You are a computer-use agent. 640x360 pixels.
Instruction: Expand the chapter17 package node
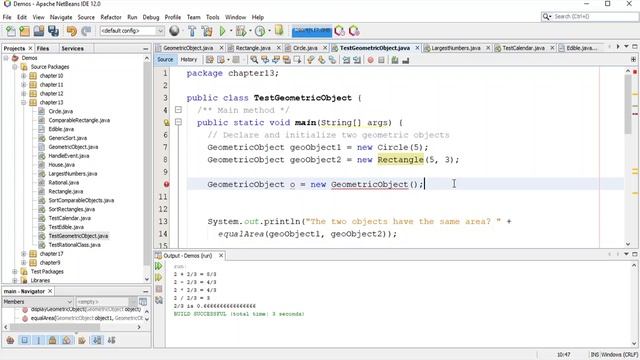(24, 254)
